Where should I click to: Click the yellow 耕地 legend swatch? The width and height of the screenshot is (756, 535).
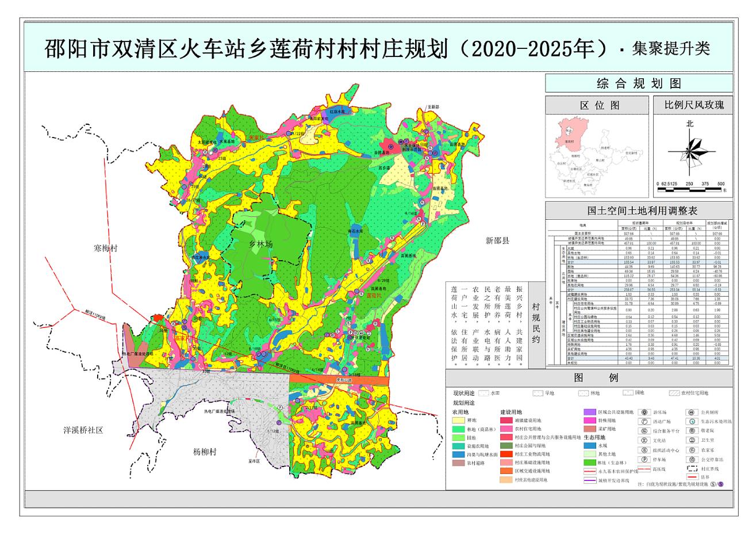pos(458,420)
